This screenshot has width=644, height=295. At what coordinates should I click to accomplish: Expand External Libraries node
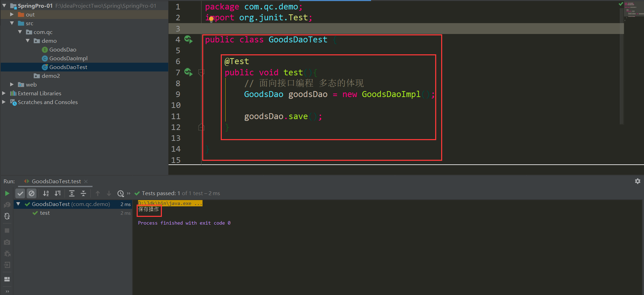(x=4, y=93)
